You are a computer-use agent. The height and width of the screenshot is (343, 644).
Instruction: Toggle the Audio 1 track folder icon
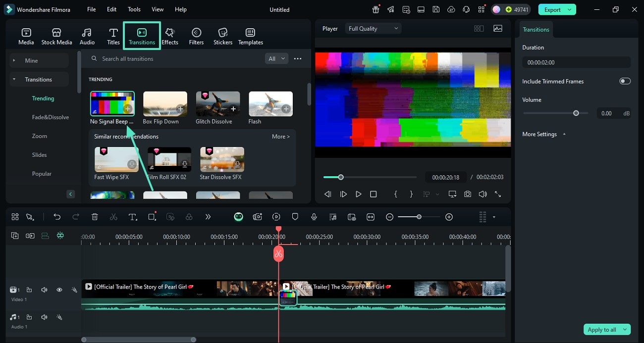tap(29, 317)
